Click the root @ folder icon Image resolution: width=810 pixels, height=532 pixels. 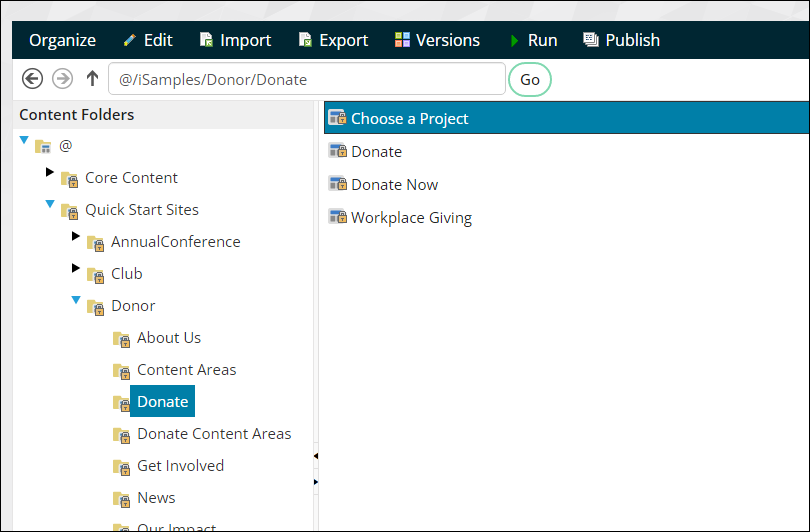pos(43,147)
